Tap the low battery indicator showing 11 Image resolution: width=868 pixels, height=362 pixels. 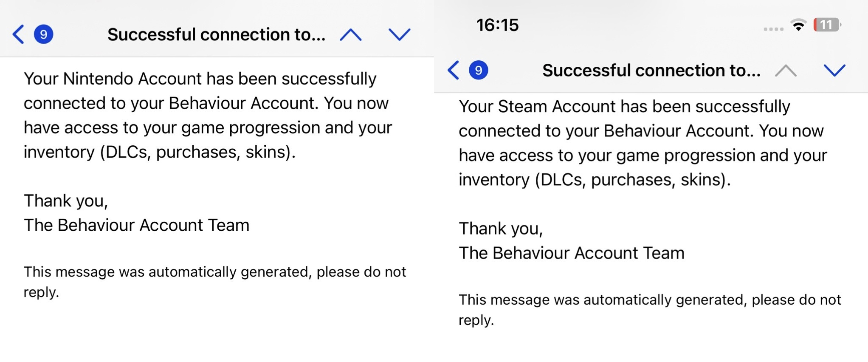[x=827, y=25]
